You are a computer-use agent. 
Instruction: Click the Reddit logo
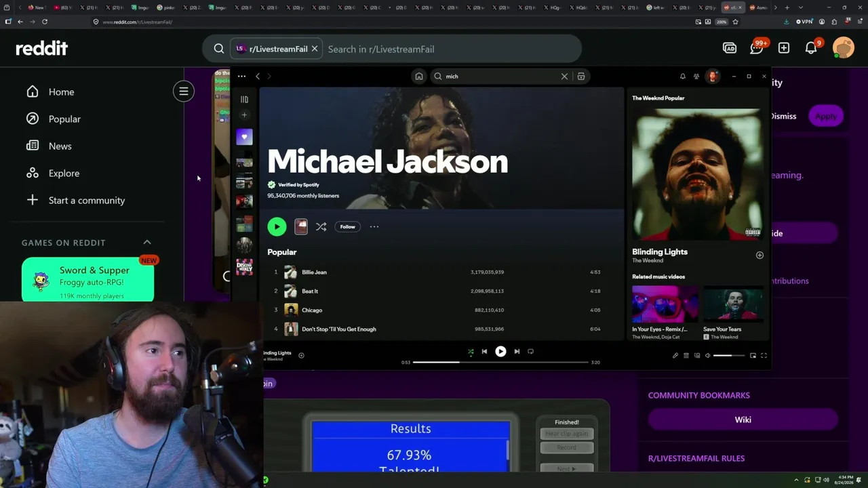[42, 48]
